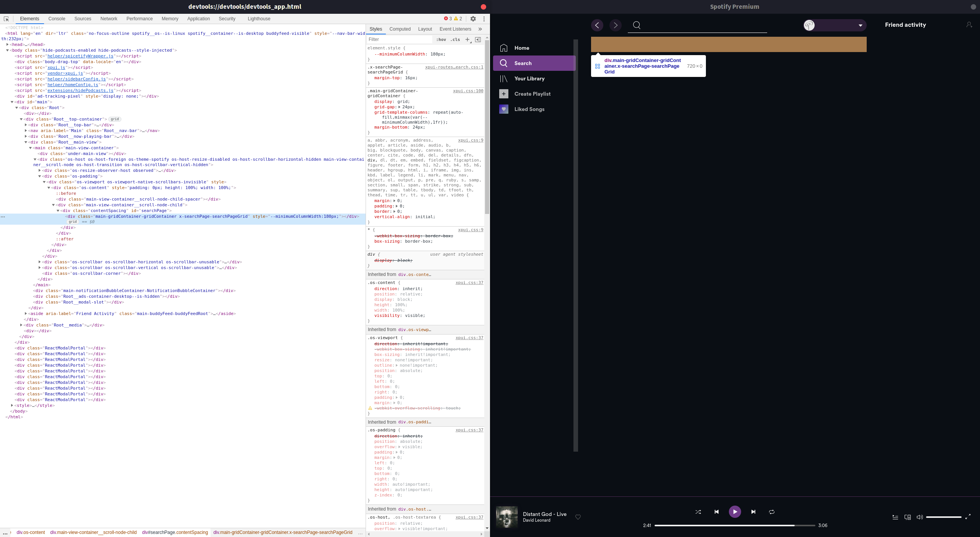Click the Spotify search magnifier icon

(x=637, y=25)
